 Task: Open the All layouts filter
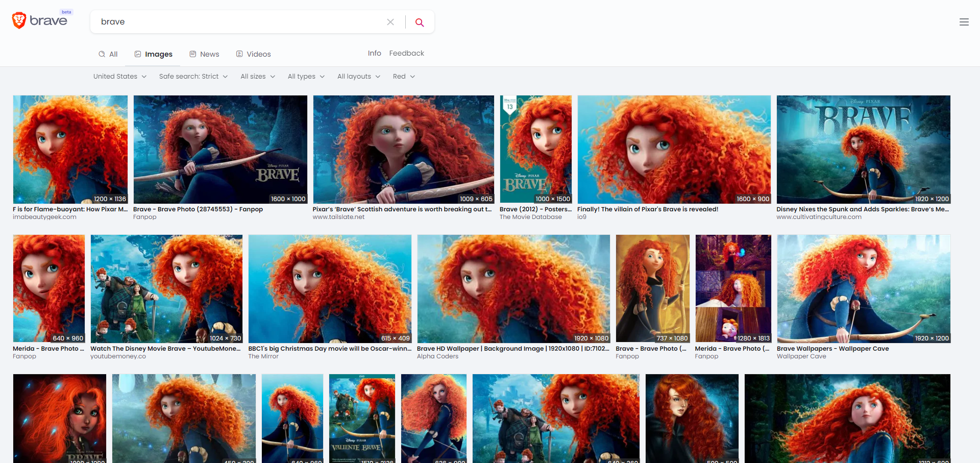click(x=359, y=77)
